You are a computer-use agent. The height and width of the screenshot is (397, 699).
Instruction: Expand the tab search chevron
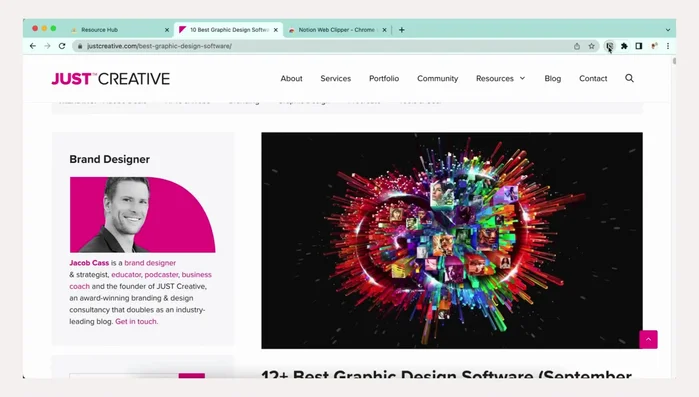coord(668,30)
